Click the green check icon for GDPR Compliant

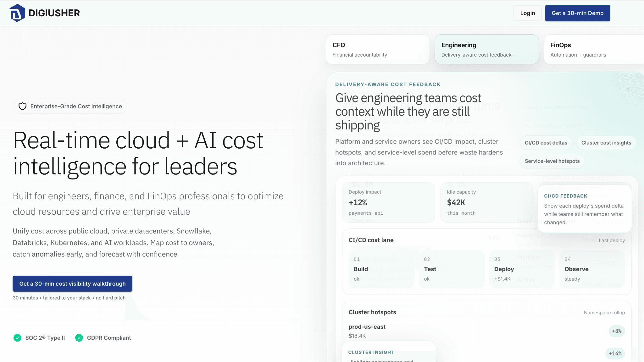(79, 338)
